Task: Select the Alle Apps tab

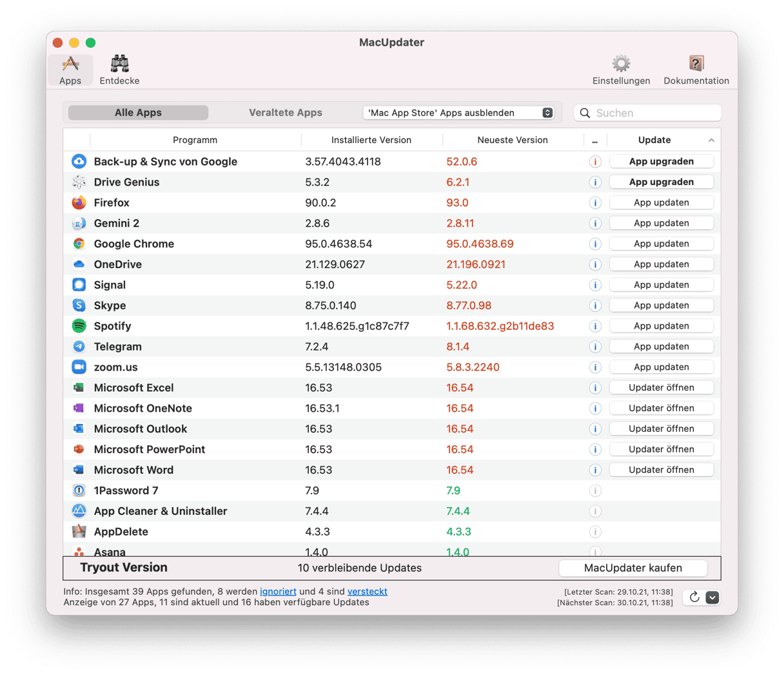Action: click(x=138, y=113)
